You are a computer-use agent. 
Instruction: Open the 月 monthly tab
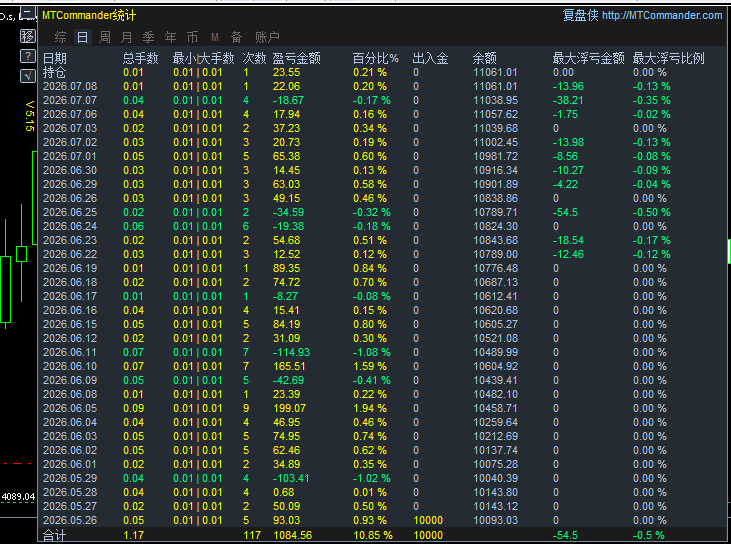126,37
